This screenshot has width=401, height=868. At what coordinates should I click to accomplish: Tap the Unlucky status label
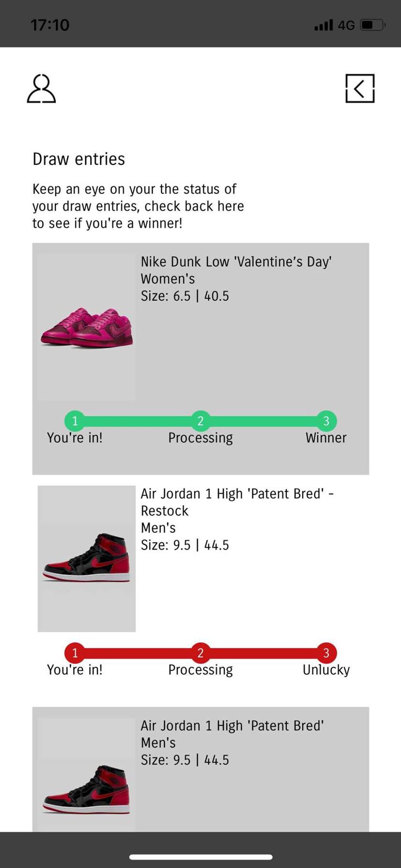326,670
